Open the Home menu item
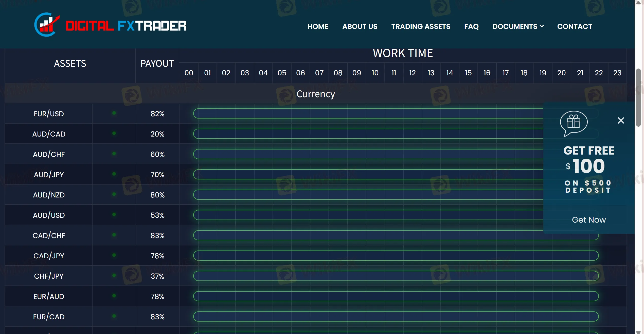Image resolution: width=644 pixels, height=334 pixels. pyautogui.click(x=318, y=26)
